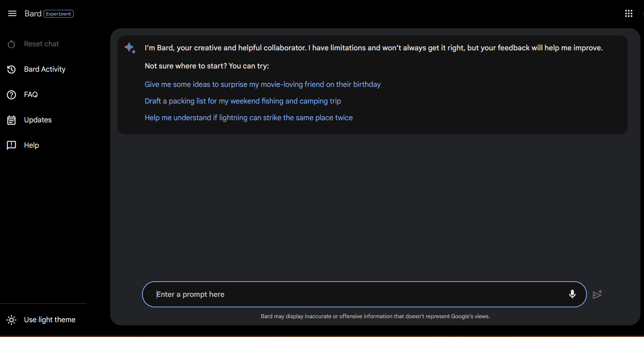644x337 pixels.
Task: Select the FAQ question mark icon
Action: click(12, 94)
